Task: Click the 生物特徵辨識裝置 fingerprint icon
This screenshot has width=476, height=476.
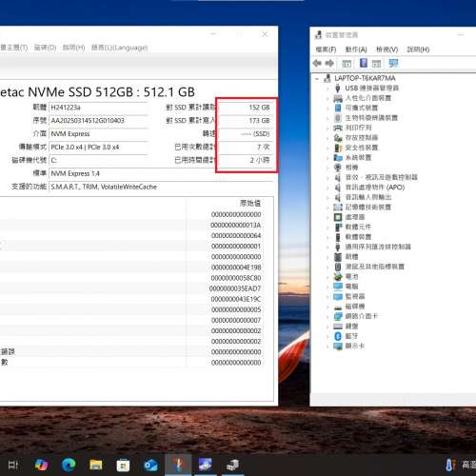Action: point(338,118)
